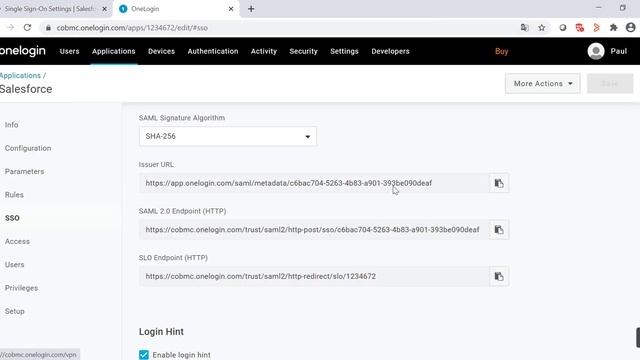Open the Settings menu
Viewport: 640px width, 360px height.
344,51
